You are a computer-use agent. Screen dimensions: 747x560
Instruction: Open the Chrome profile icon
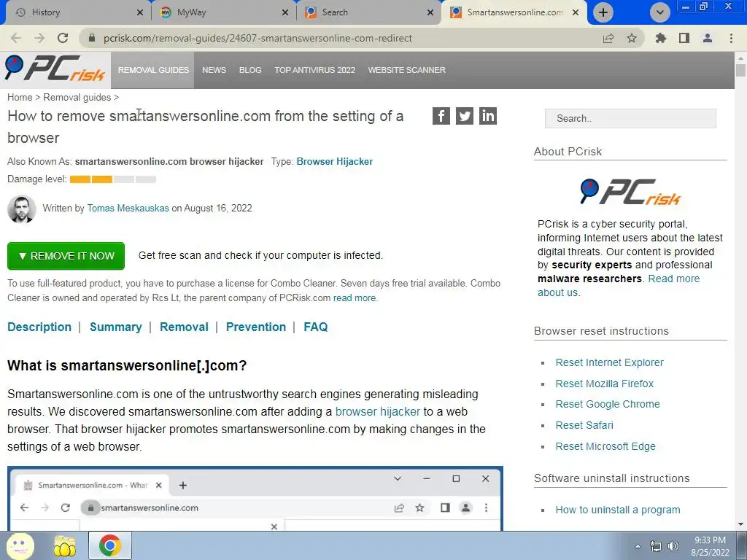(x=708, y=38)
